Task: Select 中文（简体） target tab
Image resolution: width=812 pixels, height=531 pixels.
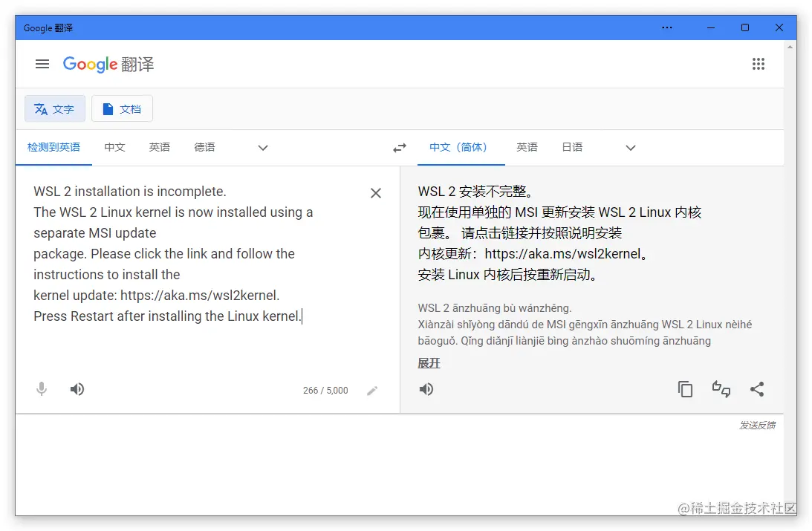Action: point(461,148)
